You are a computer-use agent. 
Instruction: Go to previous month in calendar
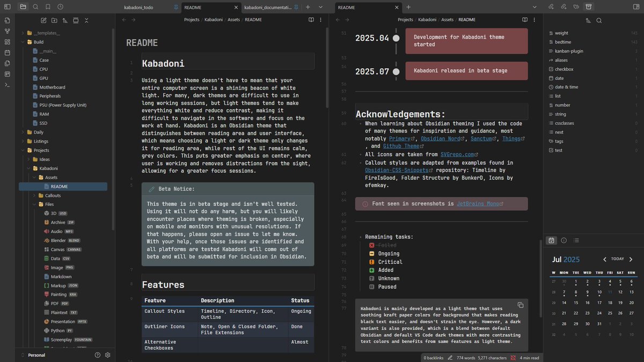coord(605,259)
